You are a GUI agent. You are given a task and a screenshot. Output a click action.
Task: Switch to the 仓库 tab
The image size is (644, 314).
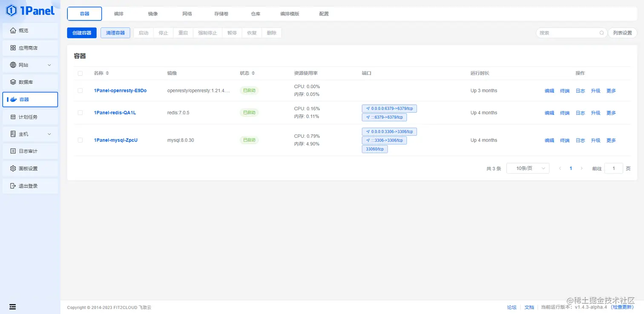click(x=256, y=14)
